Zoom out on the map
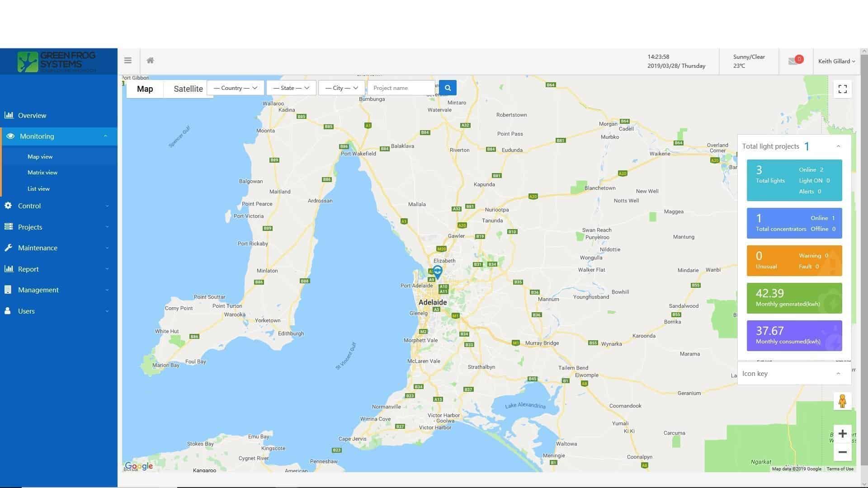This screenshot has width=868, height=488. 842,452
